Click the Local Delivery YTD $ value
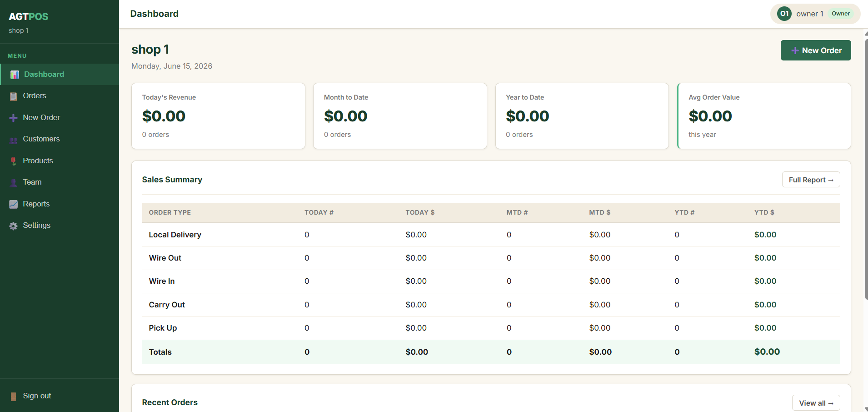Image resolution: width=868 pixels, height=412 pixels. (765, 235)
